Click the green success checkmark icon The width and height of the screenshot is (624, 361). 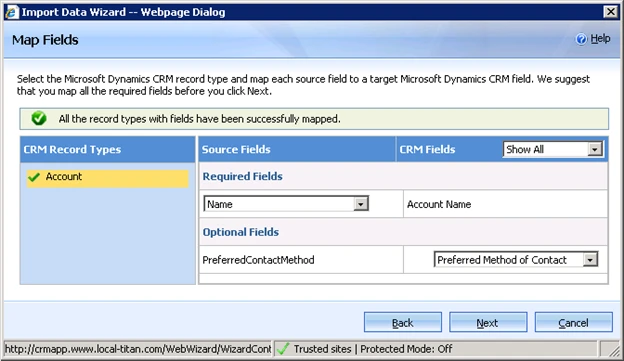pyautogui.click(x=39, y=119)
